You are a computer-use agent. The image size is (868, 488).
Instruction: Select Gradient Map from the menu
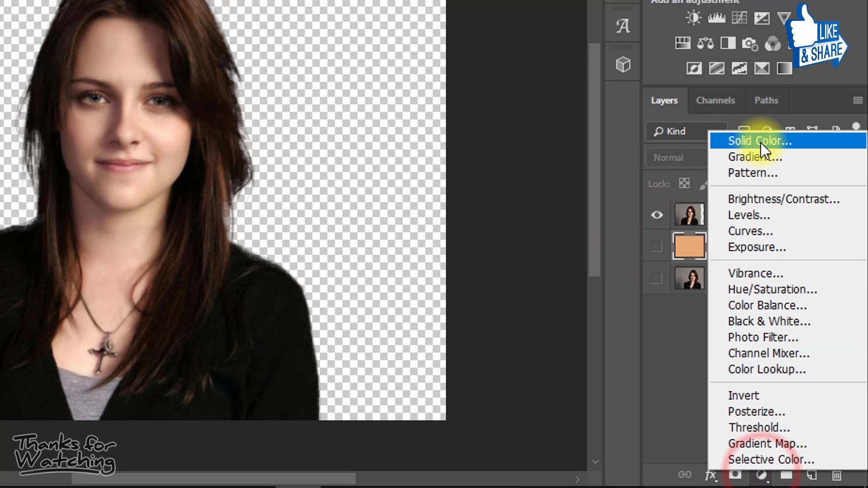[767, 443]
